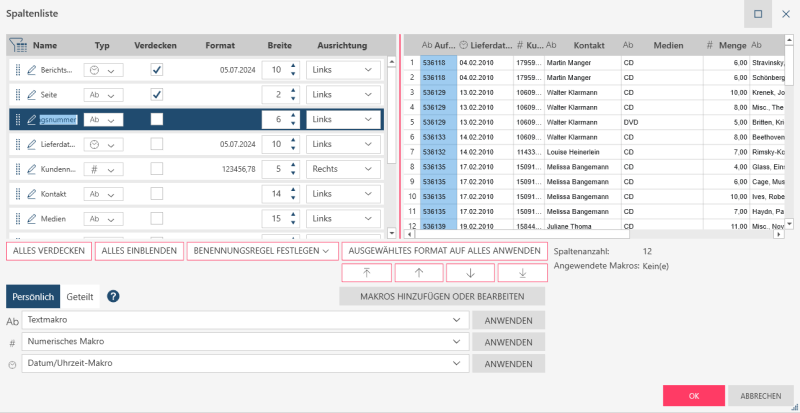Open the Textmakro dropdown

(x=457, y=321)
